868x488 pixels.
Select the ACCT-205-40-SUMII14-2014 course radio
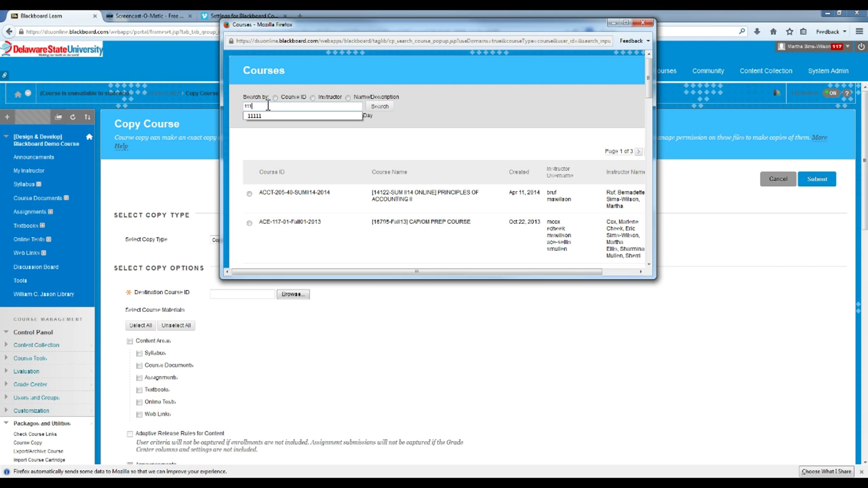pyautogui.click(x=249, y=194)
